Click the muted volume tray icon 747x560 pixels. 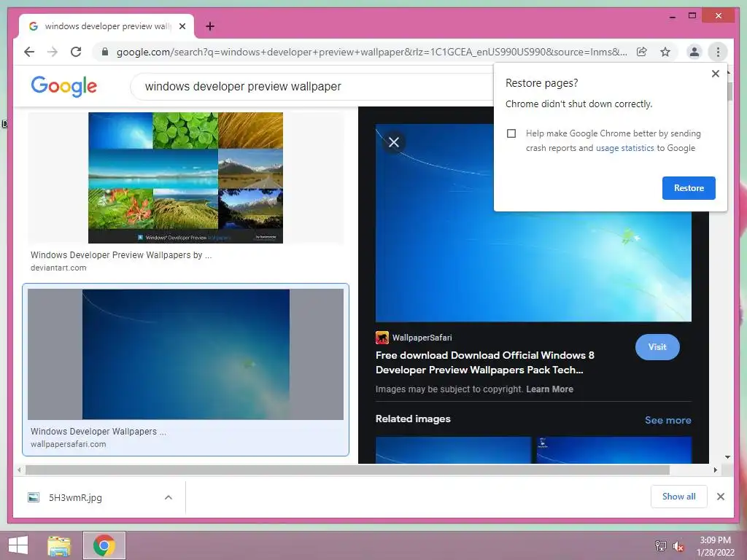click(x=678, y=546)
